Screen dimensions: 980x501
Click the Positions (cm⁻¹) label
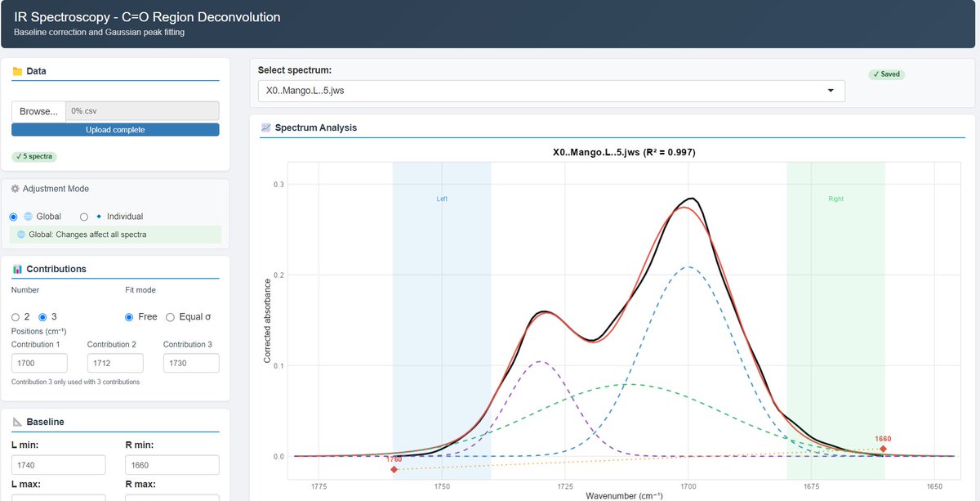point(39,331)
